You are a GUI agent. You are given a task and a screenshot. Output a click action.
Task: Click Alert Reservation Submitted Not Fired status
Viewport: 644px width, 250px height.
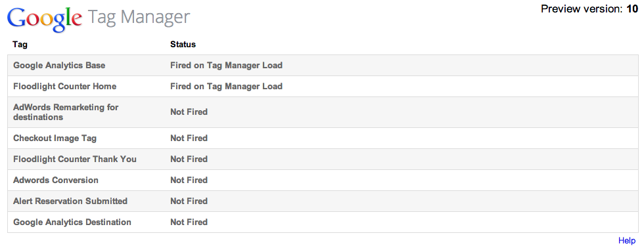189,201
